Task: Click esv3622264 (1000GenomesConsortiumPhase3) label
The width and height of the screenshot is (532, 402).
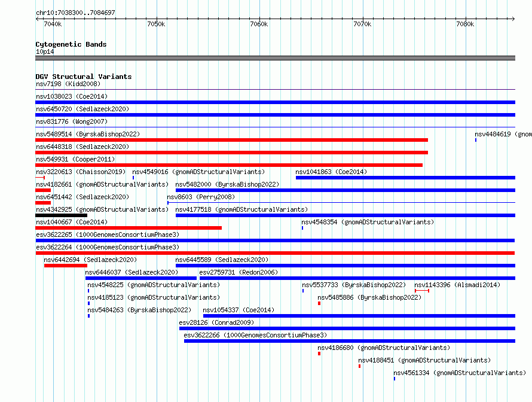Action: 108,247
